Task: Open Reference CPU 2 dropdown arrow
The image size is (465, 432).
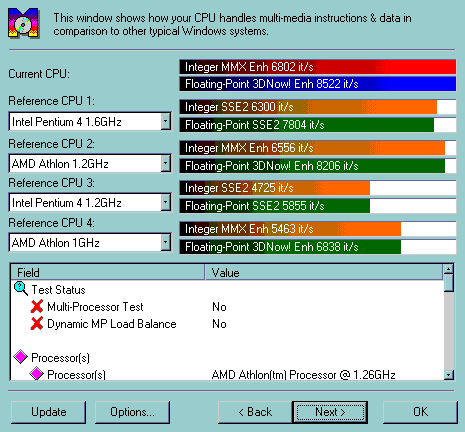Action: pyautogui.click(x=166, y=163)
